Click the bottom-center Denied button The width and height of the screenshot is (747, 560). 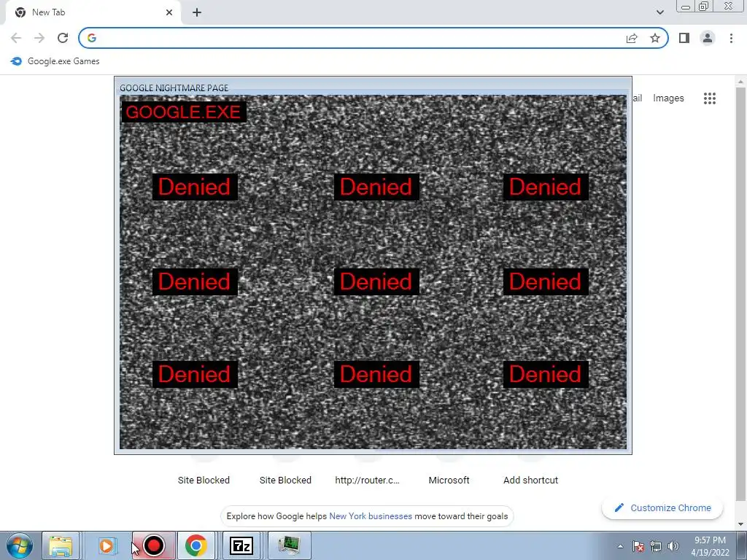click(376, 374)
